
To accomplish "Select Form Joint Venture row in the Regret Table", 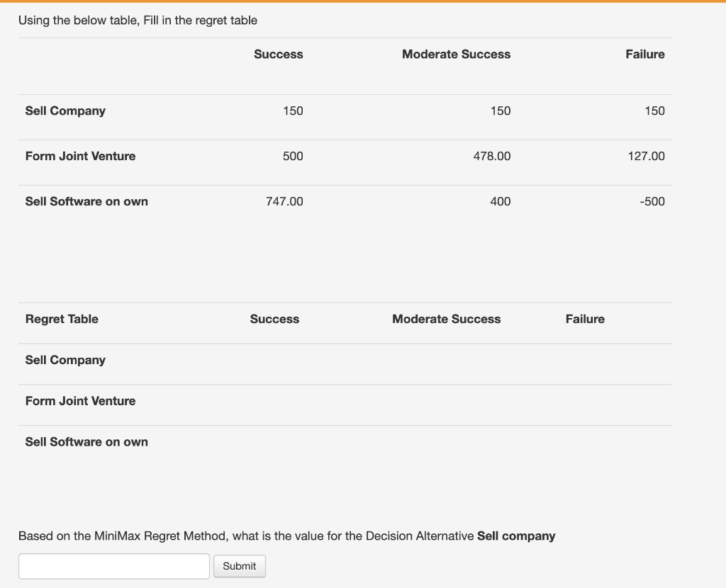I will (x=80, y=401).
